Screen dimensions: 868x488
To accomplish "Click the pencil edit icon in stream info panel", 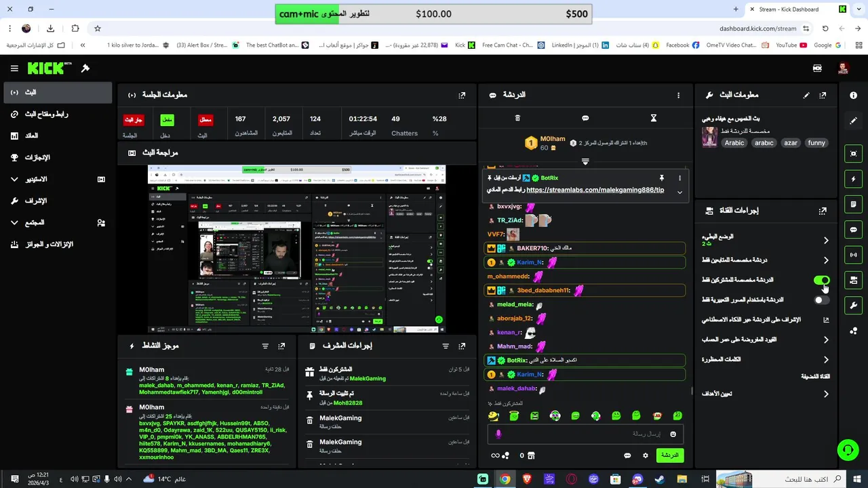I will [x=806, y=96].
